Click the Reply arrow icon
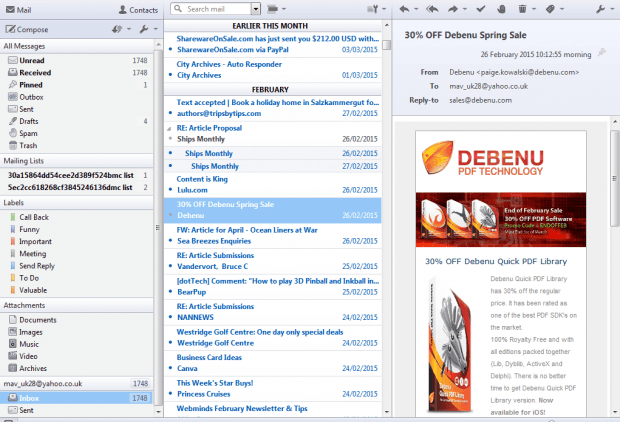Viewport: 620px width, 422px height. [x=405, y=9]
